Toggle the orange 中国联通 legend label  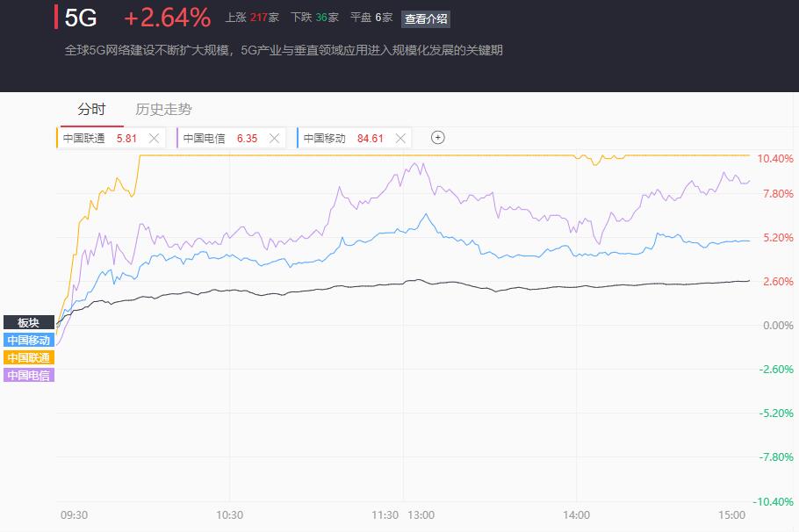[x=28, y=357]
